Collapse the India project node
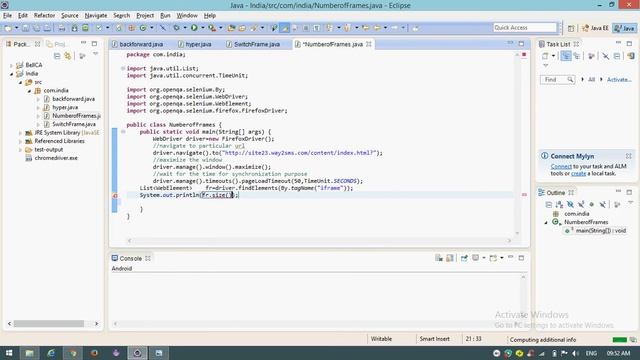Viewport: 640px width, 360px height. point(11,74)
